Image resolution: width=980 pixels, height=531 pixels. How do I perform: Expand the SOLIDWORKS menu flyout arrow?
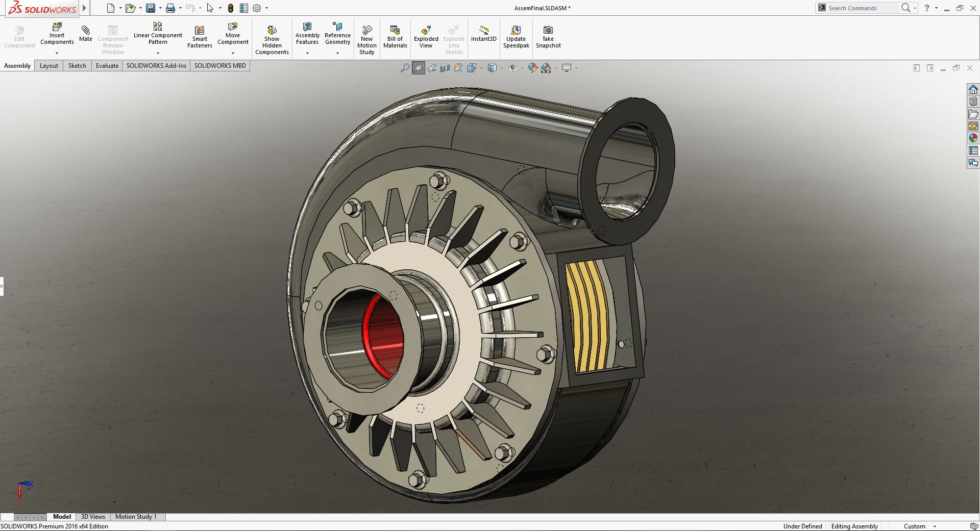pyautogui.click(x=85, y=8)
